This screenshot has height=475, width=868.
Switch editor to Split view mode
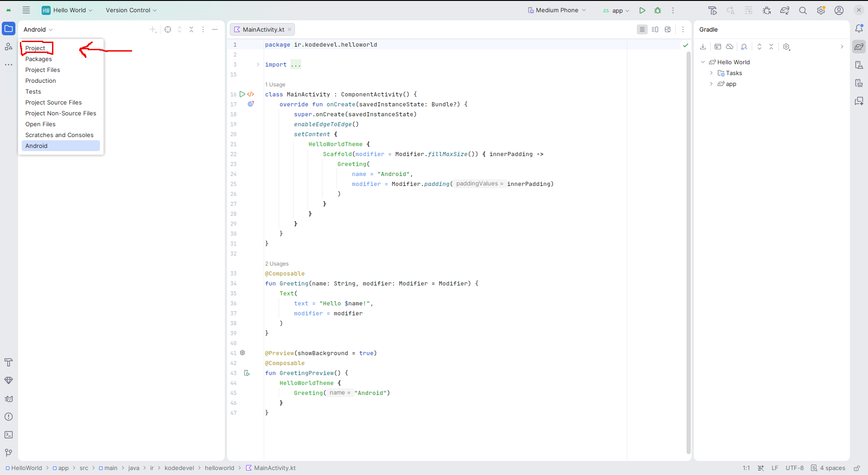655,29
